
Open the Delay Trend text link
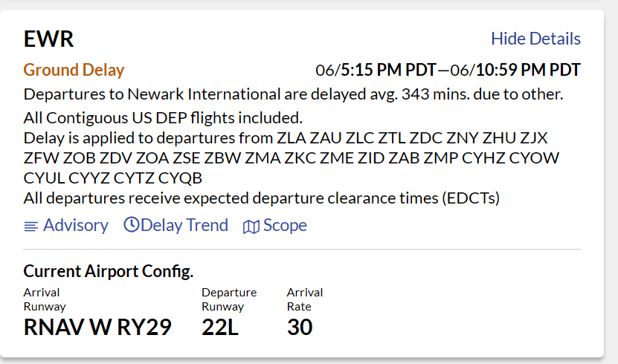pyautogui.click(x=184, y=225)
